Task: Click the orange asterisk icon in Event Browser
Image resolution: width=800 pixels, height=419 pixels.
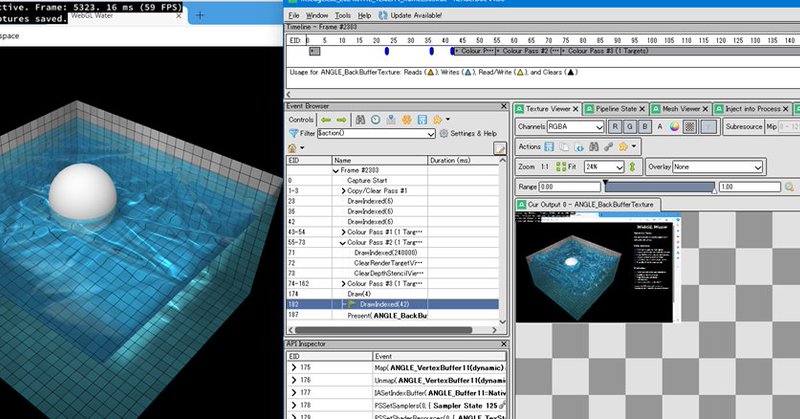Action: coord(407,119)
